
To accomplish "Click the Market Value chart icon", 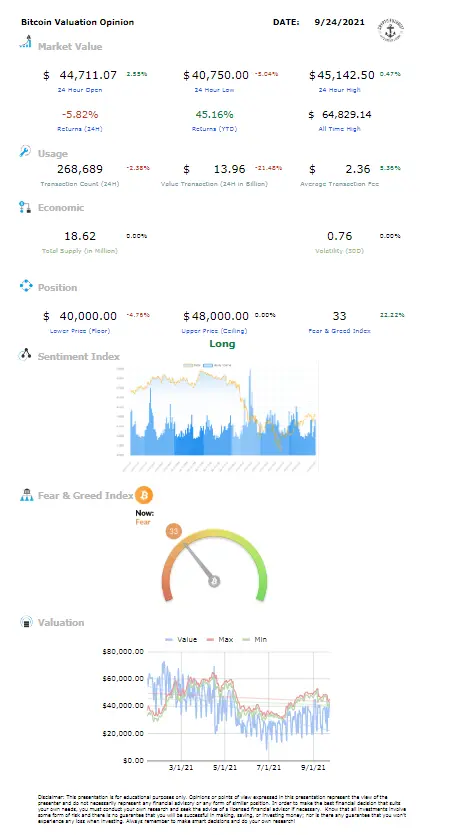I will click(x=25, y=42).
